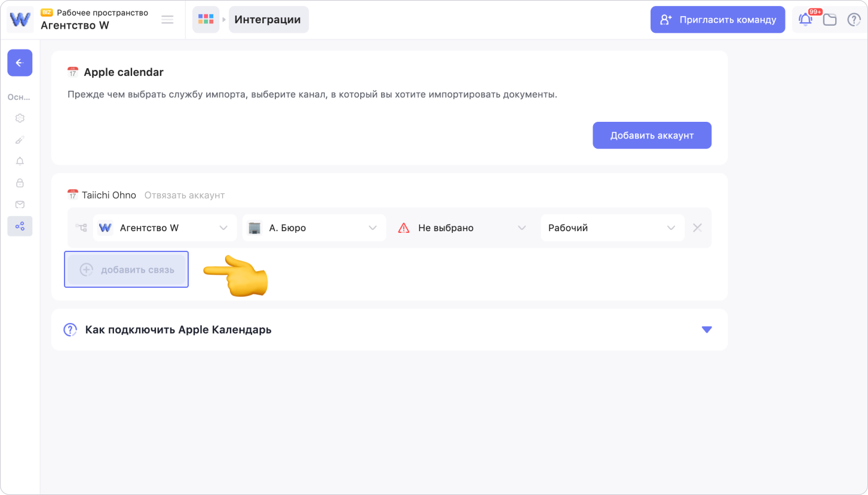The height and width of the screenshot is (495, 868).
Task: Open the envelope mail section in sidebar
Action: (x=20, y=204)
